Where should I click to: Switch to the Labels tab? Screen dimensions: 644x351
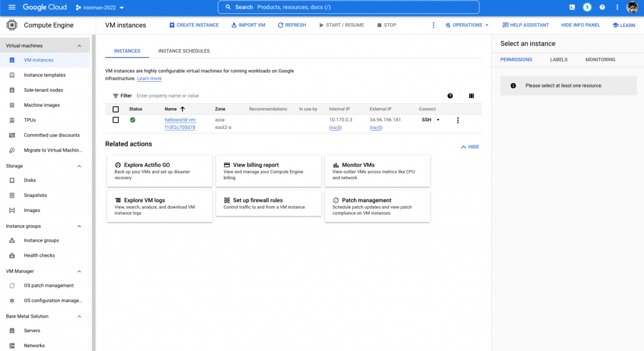[x=558, y=60]
